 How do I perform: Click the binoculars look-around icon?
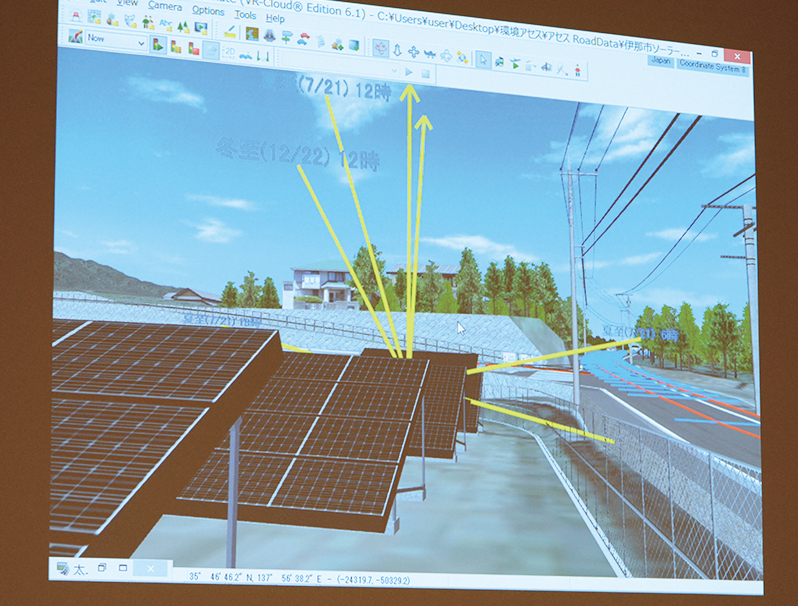[547, 67]
